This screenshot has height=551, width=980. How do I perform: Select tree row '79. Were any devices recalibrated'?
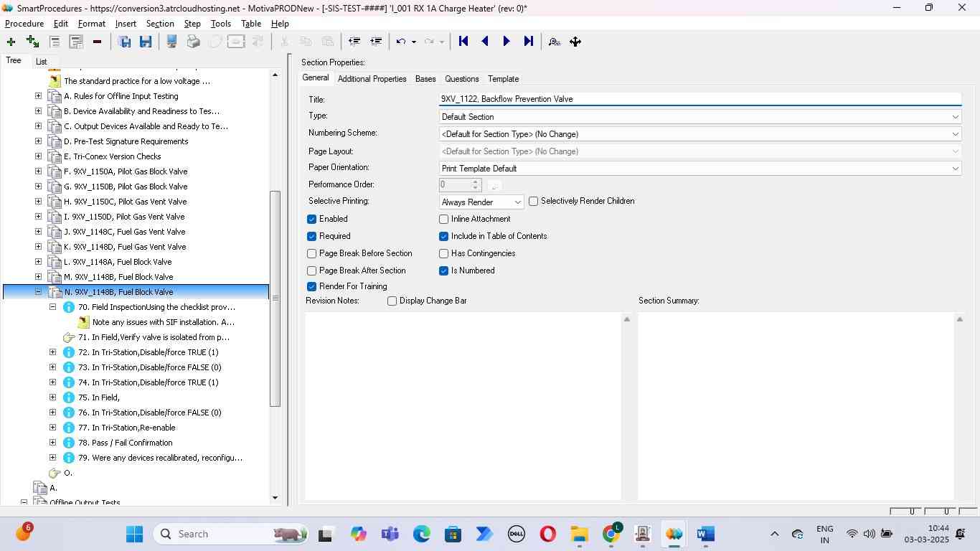click(x=160, y=458)
